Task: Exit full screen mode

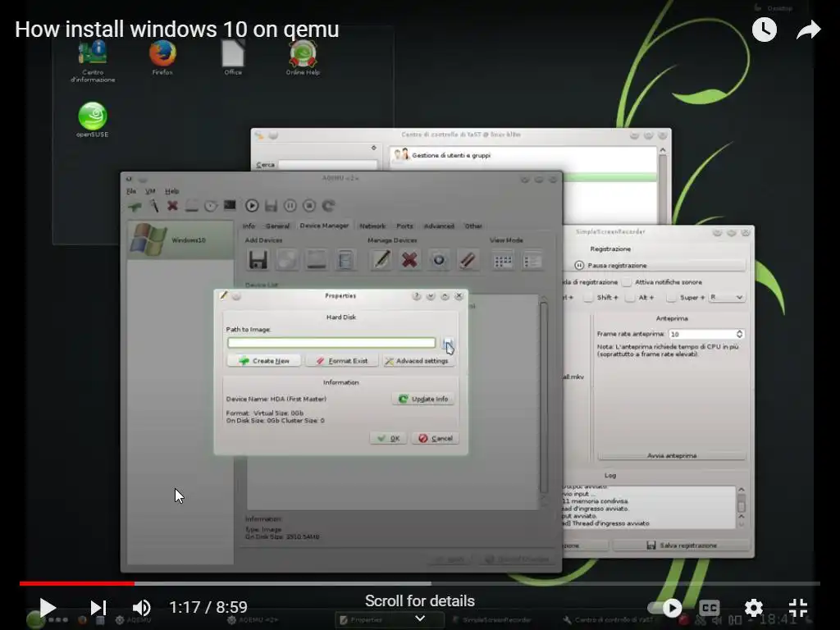Action: coord(797,608)
